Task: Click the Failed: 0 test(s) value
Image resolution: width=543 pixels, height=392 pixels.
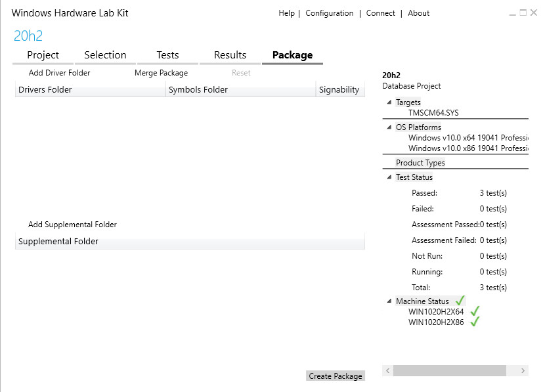Action: click(493, 209)
